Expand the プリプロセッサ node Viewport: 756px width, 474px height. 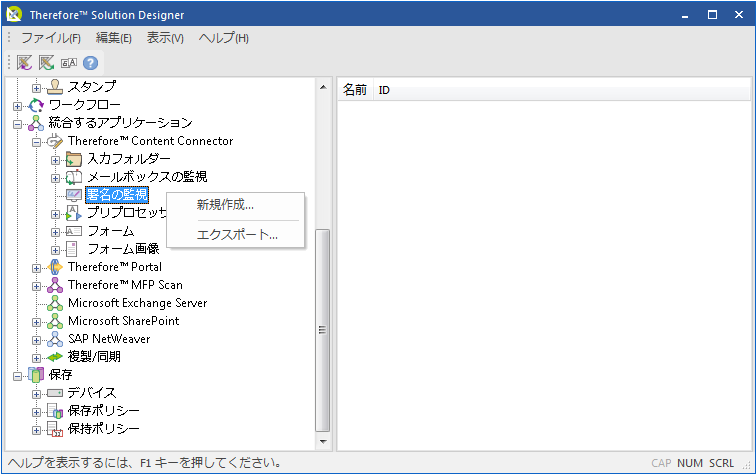(x=55, y=214)
